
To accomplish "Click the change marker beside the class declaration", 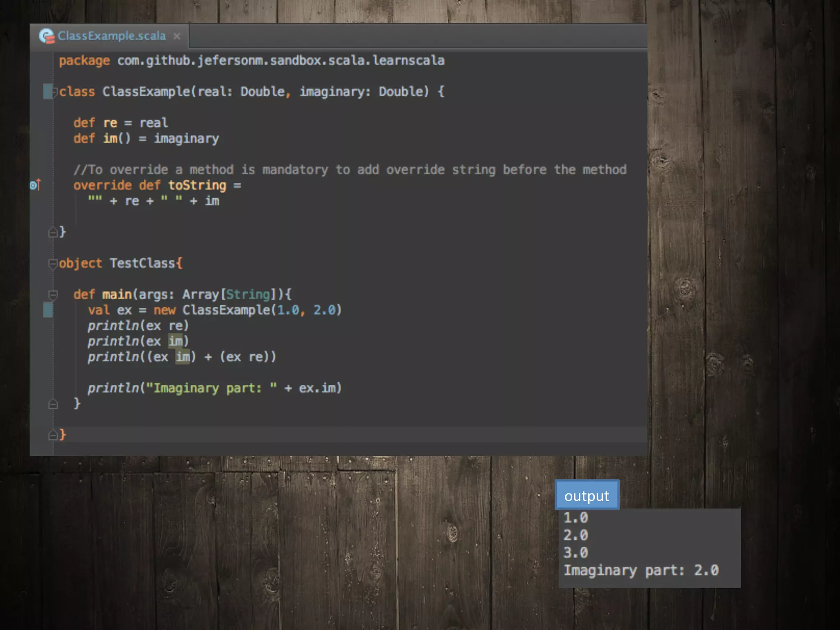I will 47,91.
